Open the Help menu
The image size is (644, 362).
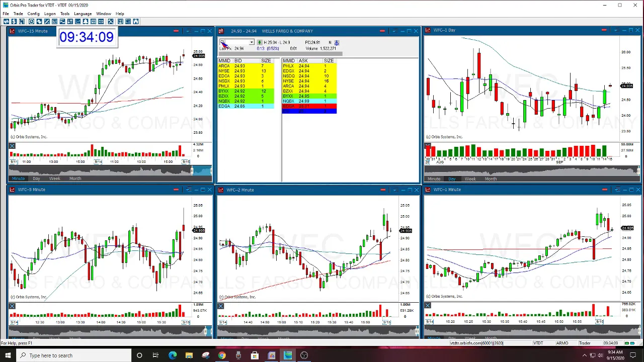pos(120,14)
